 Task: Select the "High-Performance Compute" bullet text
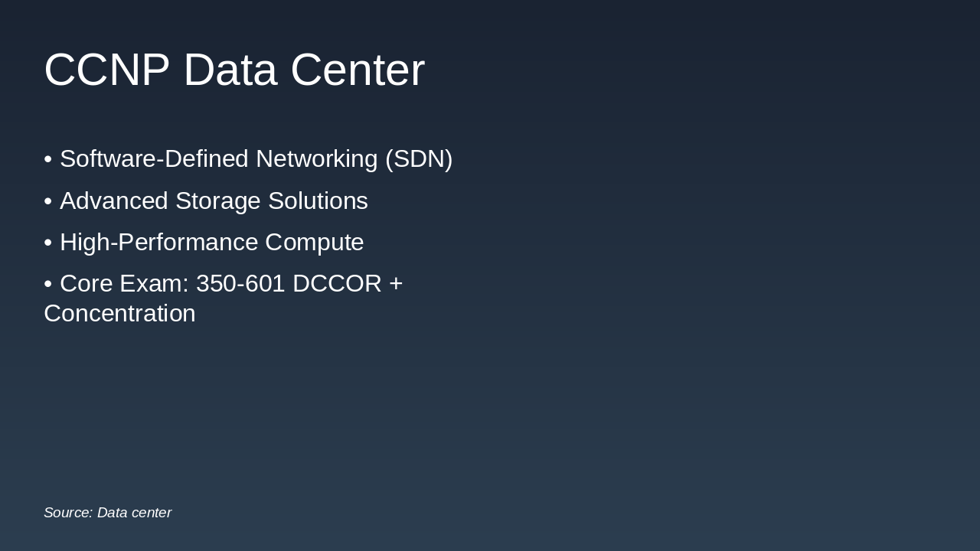coord(211,243)
